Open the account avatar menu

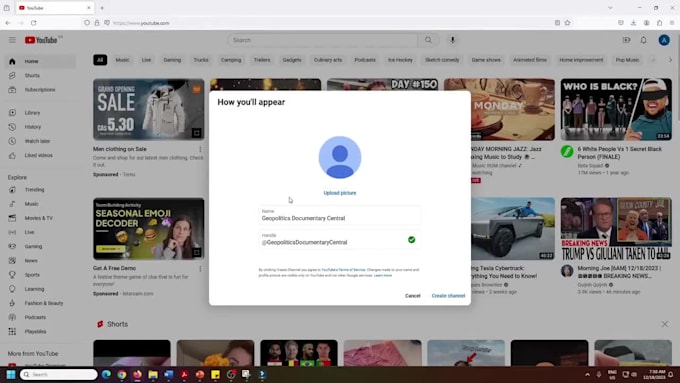click(664, 40)
